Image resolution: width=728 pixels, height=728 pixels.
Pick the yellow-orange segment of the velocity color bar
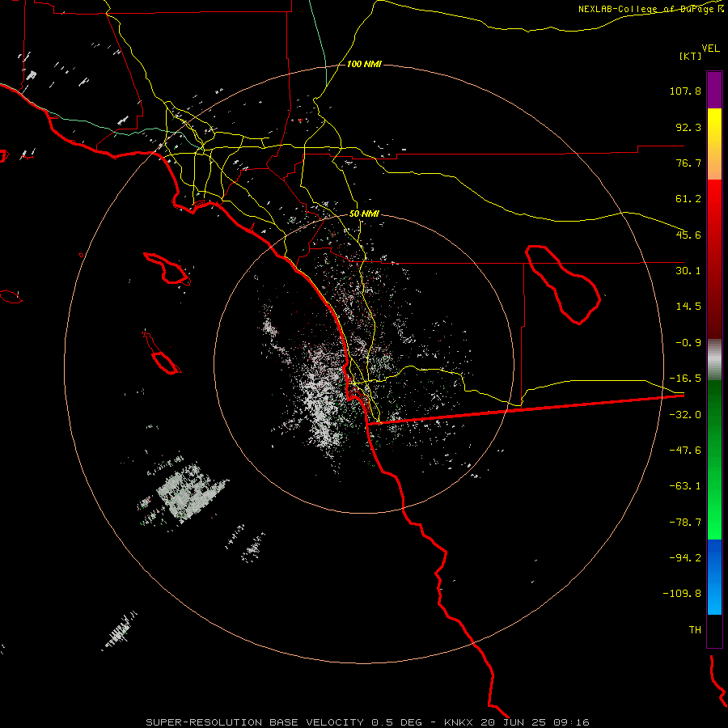click(x=714, y=144)
